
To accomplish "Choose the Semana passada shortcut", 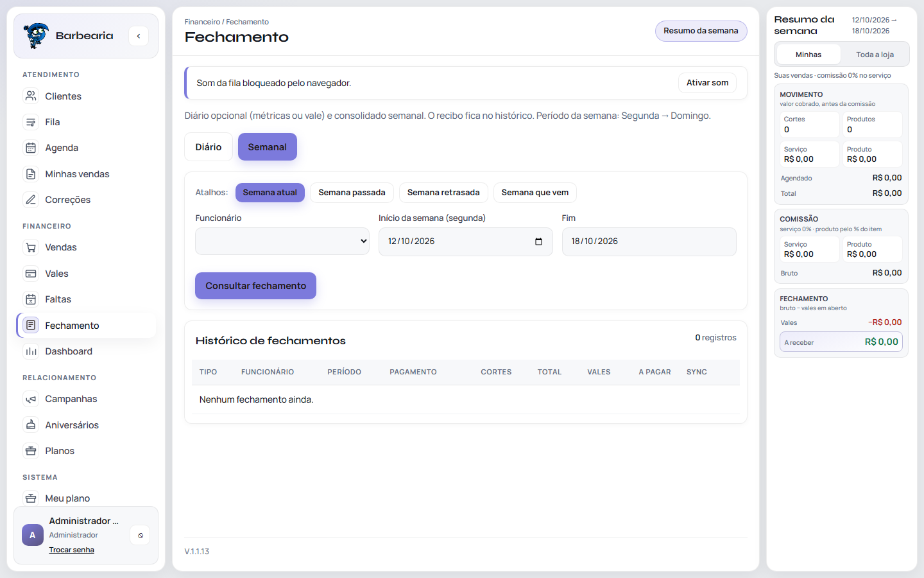I will 352,193.
